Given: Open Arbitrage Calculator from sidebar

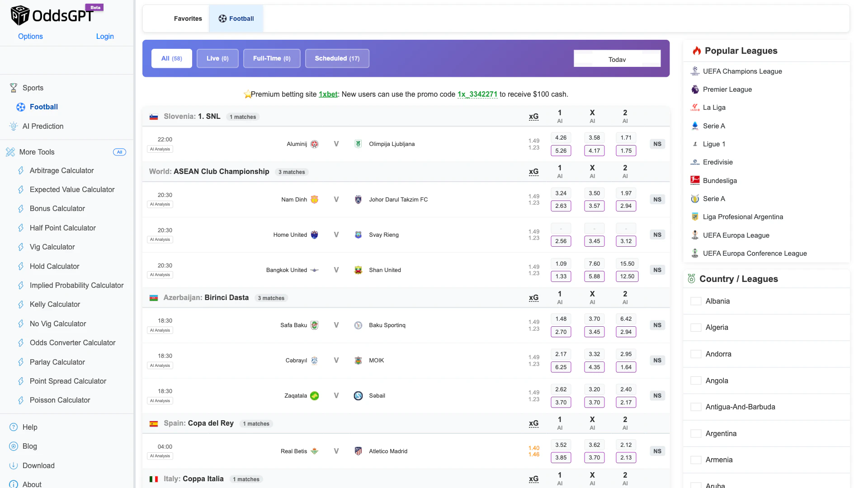Looking at the screenshot, I should click(x=61, y=171).
